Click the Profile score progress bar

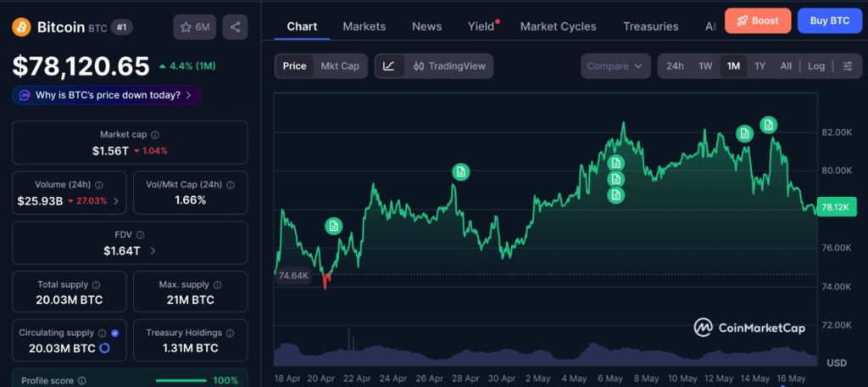pos(181,381)
